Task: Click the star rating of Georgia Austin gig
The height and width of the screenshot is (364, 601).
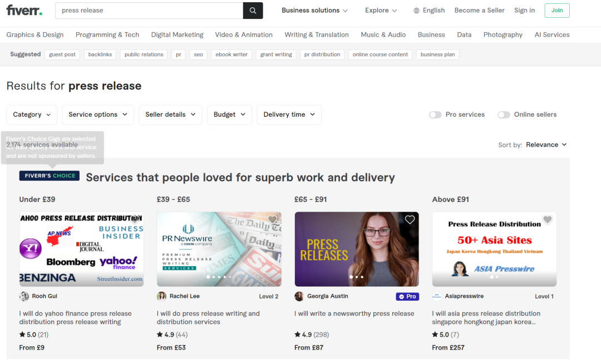Action: (312, 335)
